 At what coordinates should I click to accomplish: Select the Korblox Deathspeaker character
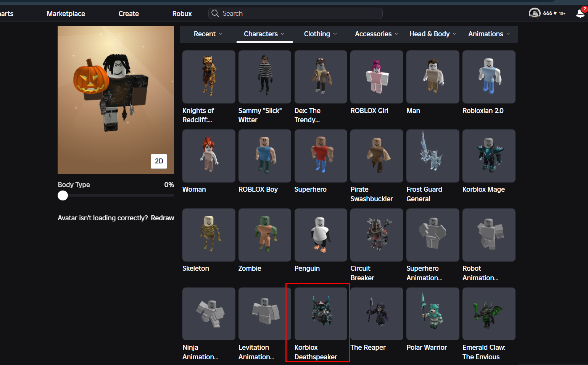(321, 314)
